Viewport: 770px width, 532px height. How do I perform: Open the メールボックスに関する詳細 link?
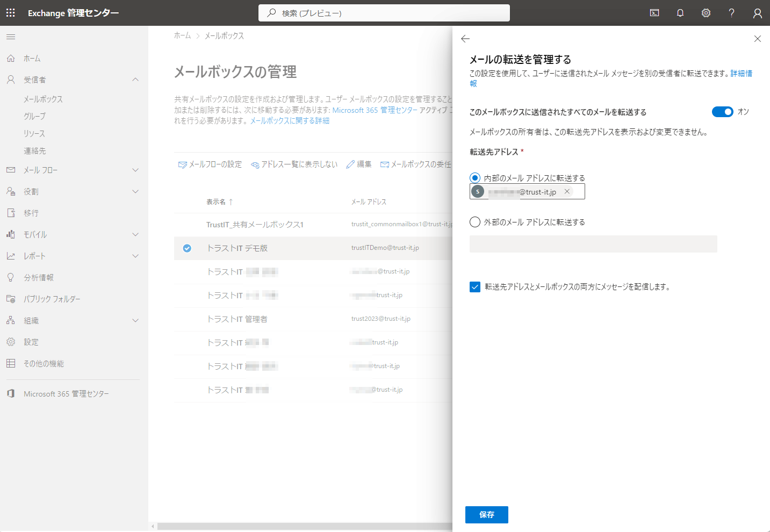point(290,121)
